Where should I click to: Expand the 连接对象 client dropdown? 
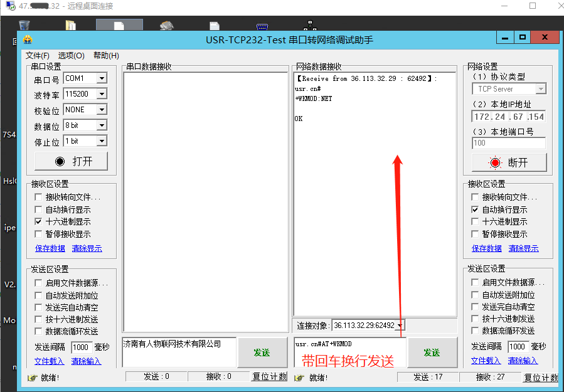click(400, 326)
